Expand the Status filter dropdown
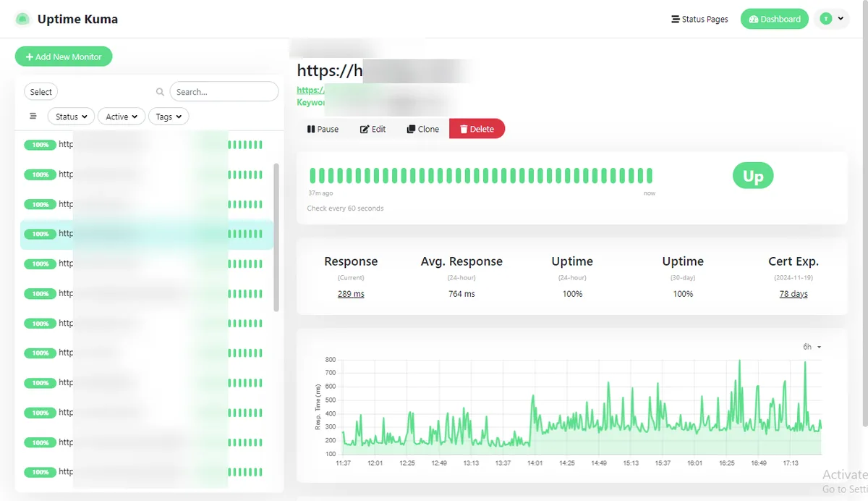The width and height of the screenshot is (868, 501). 71,117
